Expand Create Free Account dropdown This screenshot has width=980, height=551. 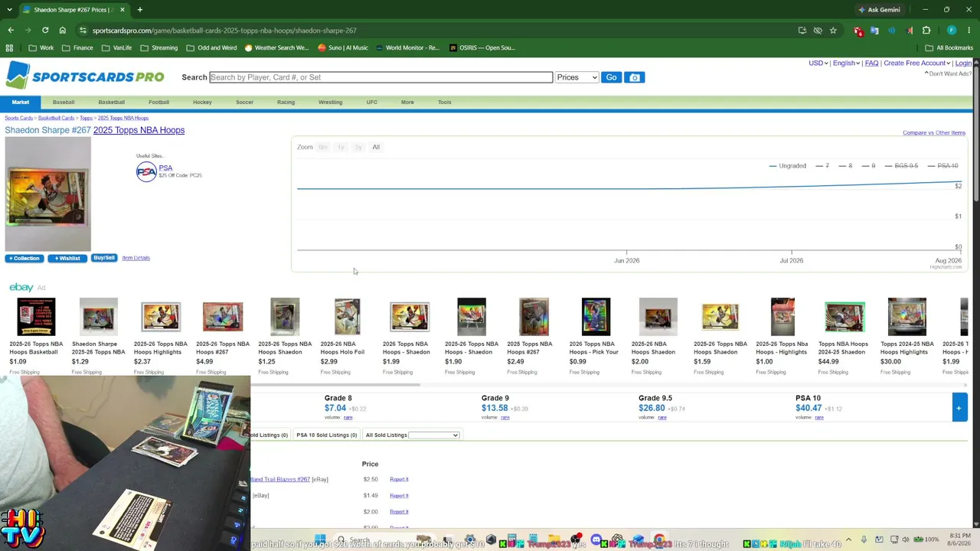[916, 64]
